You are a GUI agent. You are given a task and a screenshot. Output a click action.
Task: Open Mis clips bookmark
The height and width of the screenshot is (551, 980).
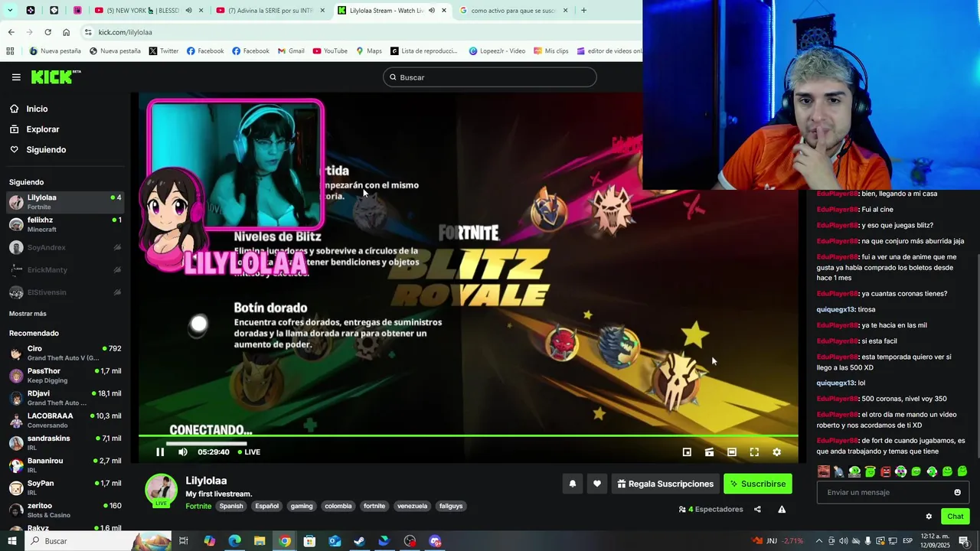click(x=550, y=51)
